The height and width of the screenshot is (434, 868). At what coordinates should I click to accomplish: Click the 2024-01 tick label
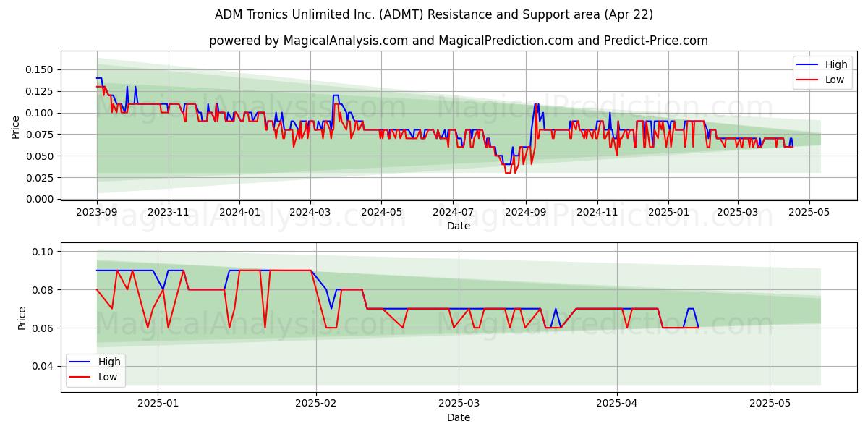coord(239,213)
